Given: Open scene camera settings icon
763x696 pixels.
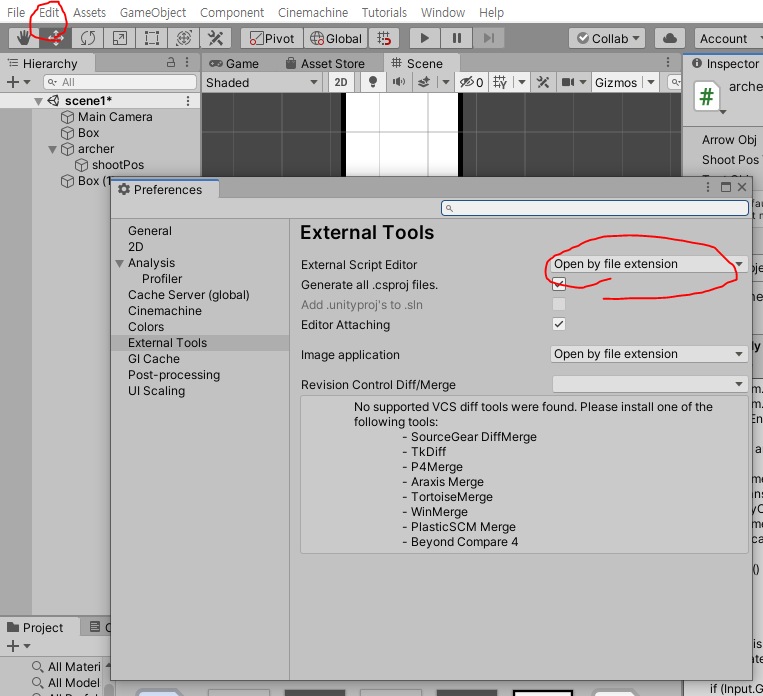Looking at the screenshot, I should pos(568,82).
